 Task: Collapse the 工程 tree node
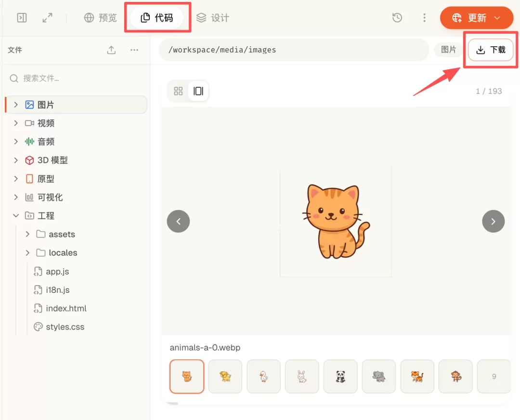pos(16,216)
